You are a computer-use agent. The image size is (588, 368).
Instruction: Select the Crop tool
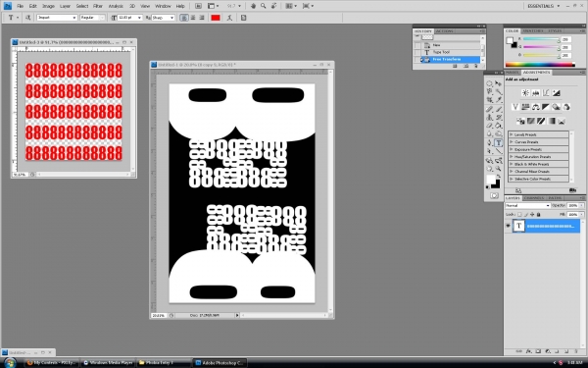coord(489,100)
